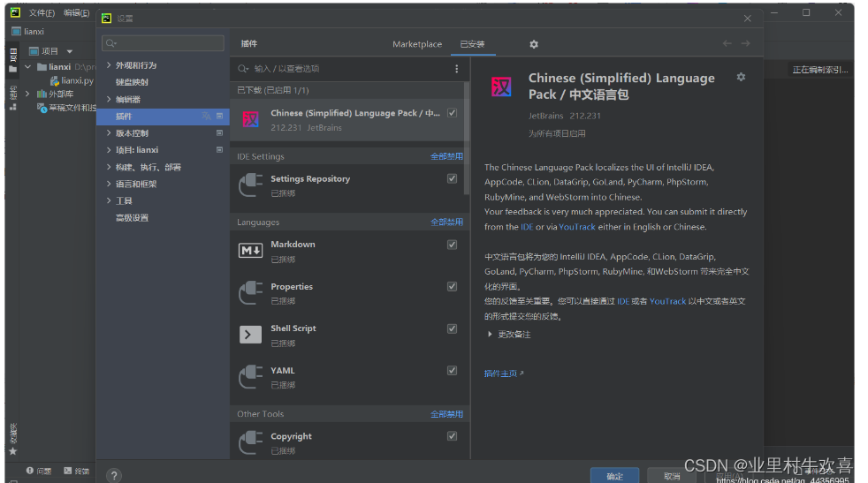The height and width of the screenshot is (483, 868).
Task: Toggle the YAML plugin checkbox
Action: coord(453,371)
